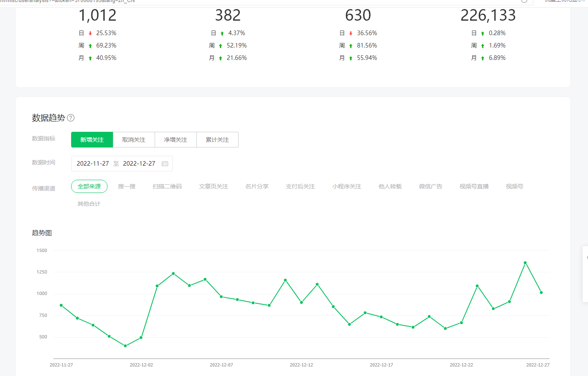The height and width of the screenshot is (376, 588).
Task: Click the 630 net growth value
Action: coord(358,15)
